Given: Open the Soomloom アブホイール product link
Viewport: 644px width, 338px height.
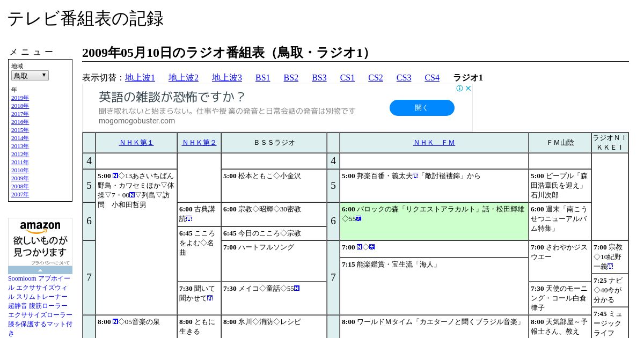Looking at the screenshot, I should tap(40, 306).
